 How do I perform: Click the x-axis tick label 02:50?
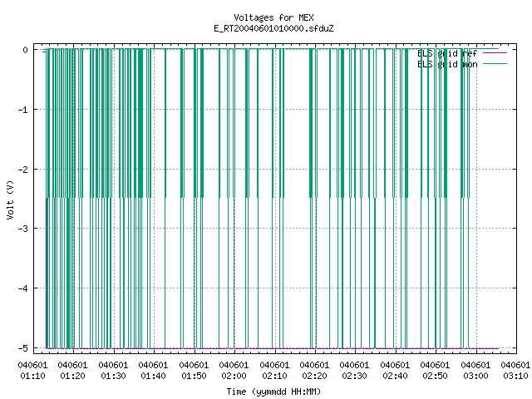click(x=435, y=376)
